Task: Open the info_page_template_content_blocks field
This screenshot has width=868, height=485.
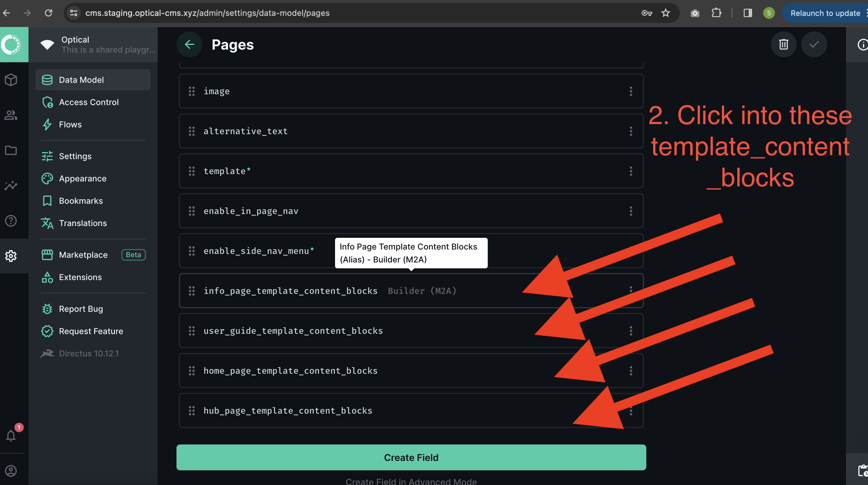Action: pos(290,291)
